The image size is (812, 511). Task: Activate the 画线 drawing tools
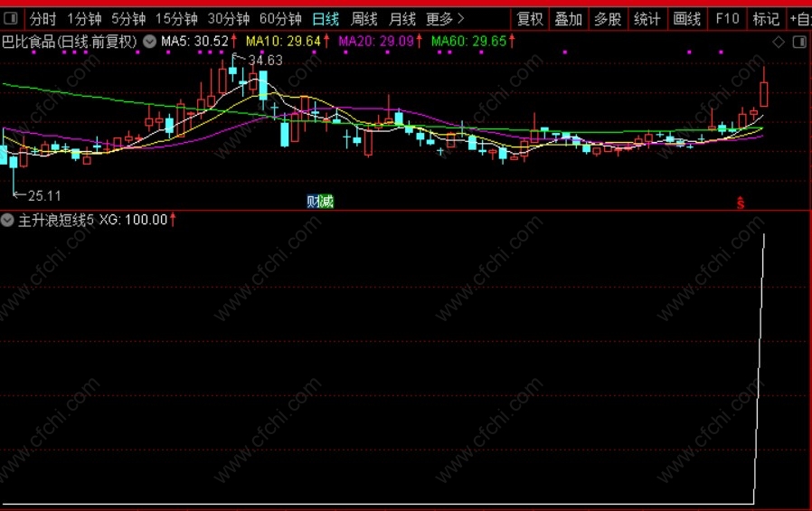687,20
